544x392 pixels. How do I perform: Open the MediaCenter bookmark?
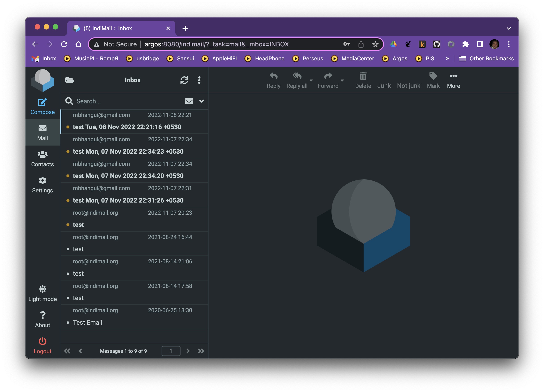[352, 59]
